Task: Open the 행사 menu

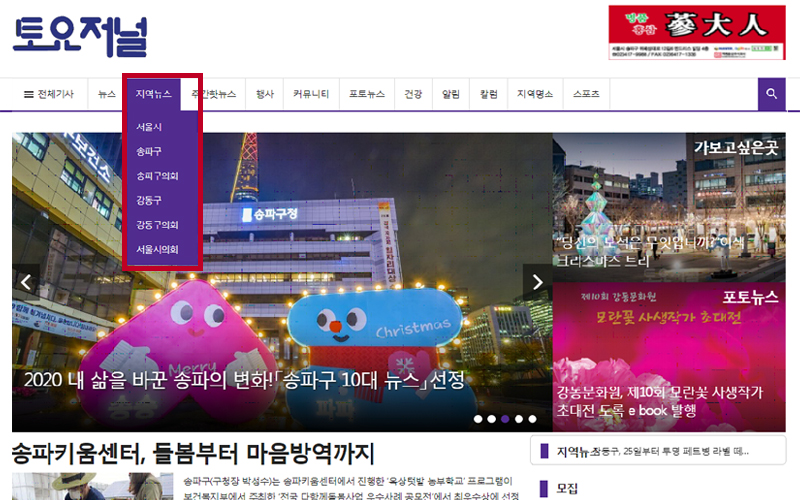Action: click(265, 94)
